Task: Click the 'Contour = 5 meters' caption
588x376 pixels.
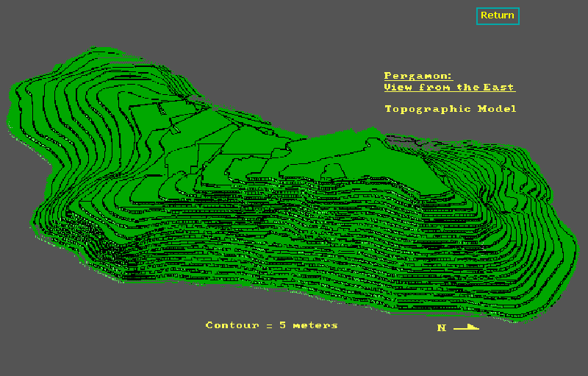Action: (x=271, y=325)
